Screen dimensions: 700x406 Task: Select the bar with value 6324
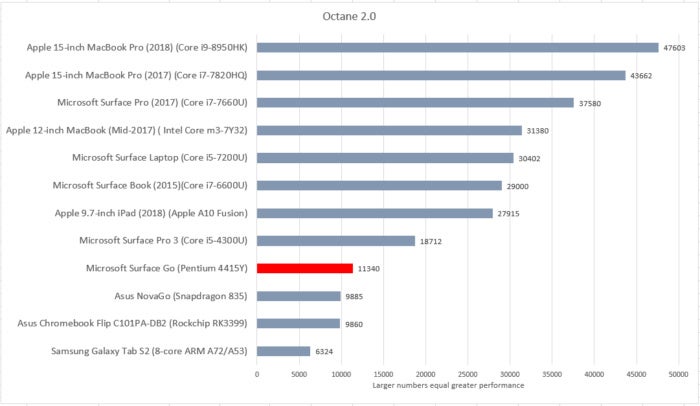[283, 352]
